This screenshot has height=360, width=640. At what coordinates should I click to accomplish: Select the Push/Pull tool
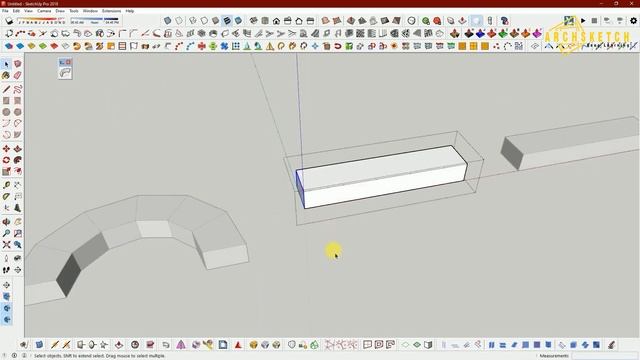[x=18, y=149]
